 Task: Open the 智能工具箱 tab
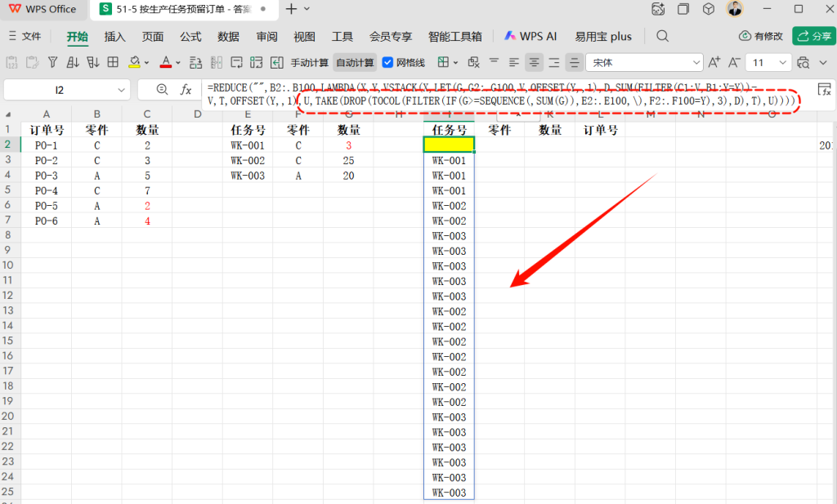coord(454,36)
